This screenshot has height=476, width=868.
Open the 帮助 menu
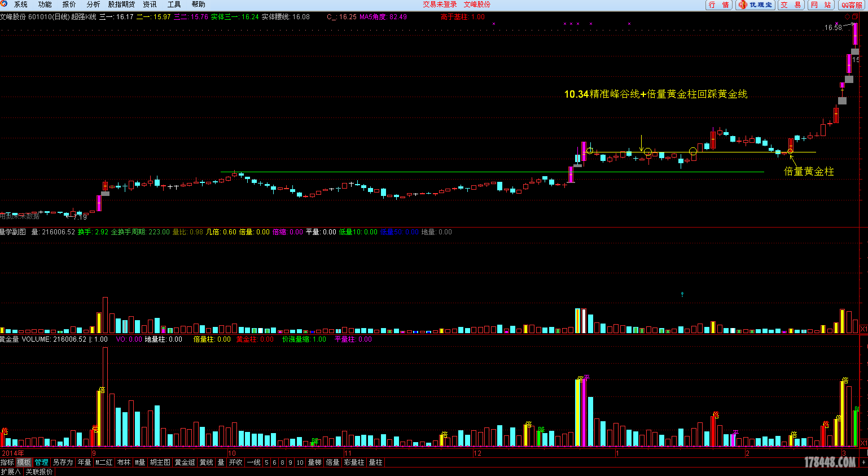pos(199,5)
